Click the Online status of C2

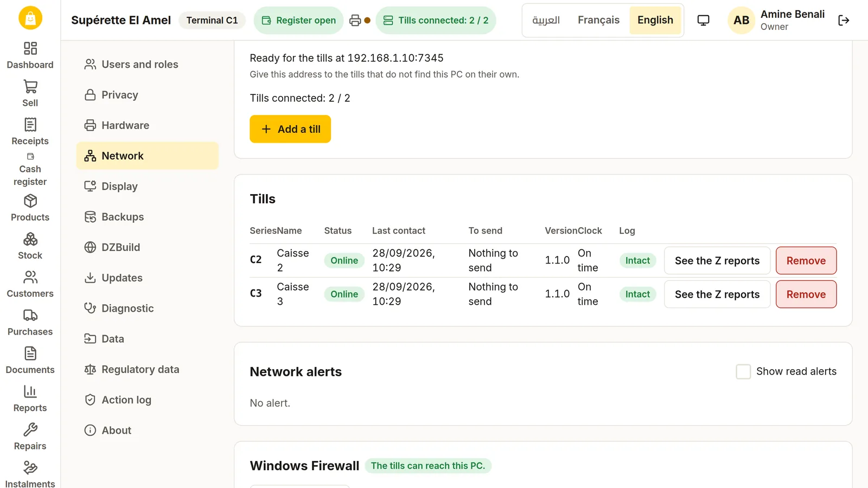[344, 261]
